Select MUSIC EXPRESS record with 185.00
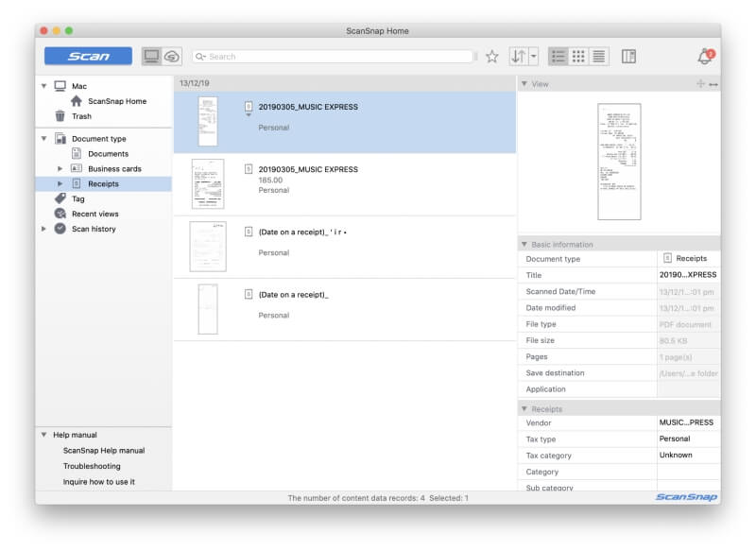Image resolution: width=756 pixels, height=551 pixels. pyautogui.click(x=345, y=184)
